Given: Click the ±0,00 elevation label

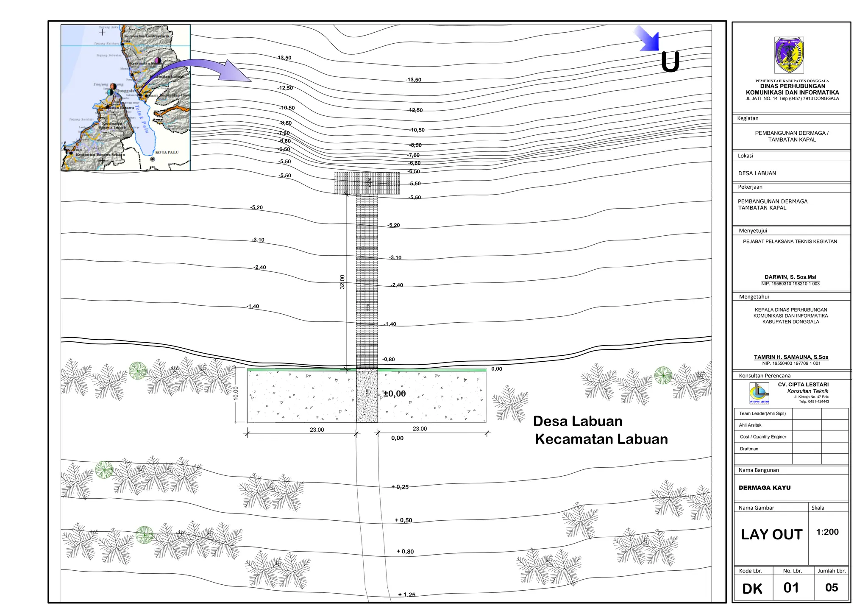Looking at the screenshot, I should click(395, 394).
